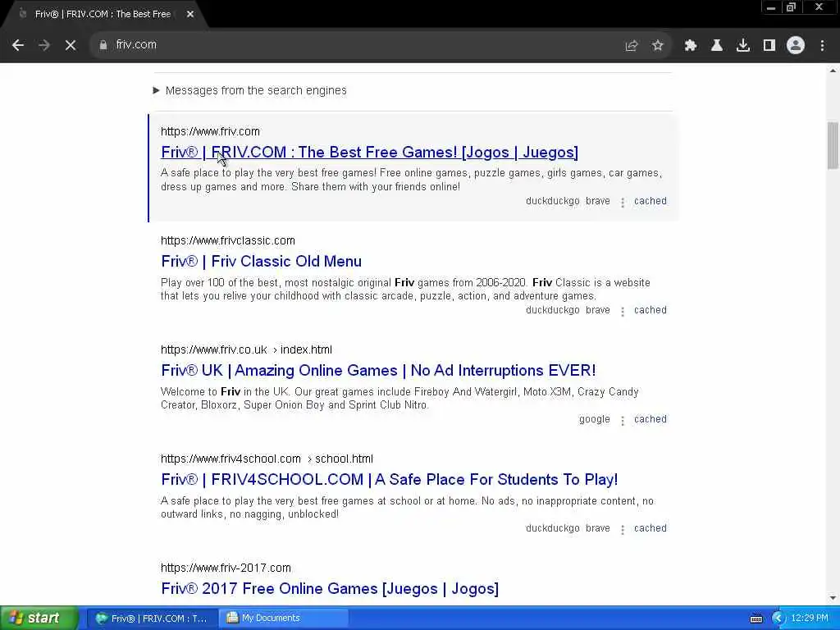The image size is (840, 630).
Task: Click duckduckgo under FRIV4SCHOOL result
Action: (x=552, y=528)
